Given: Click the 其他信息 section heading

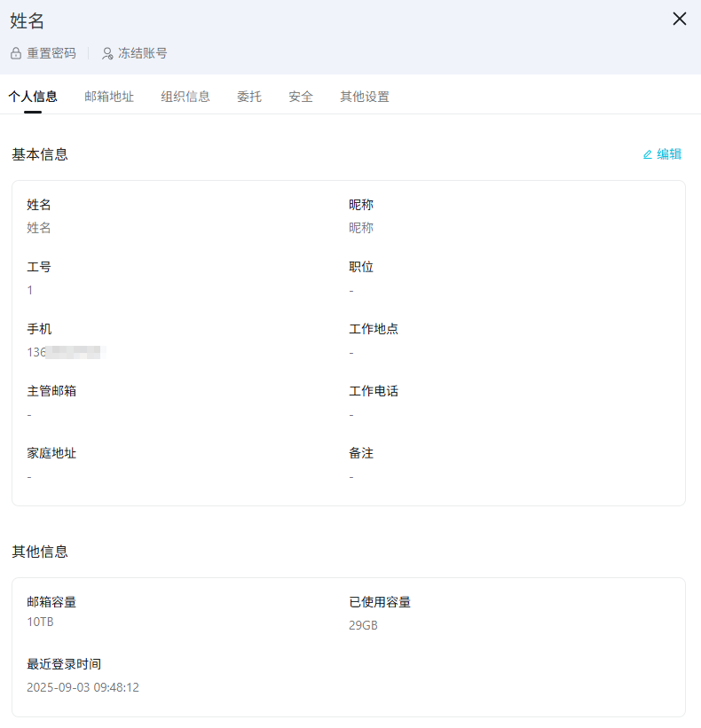Looking at the screenshot, I should [x=40, y=552].
